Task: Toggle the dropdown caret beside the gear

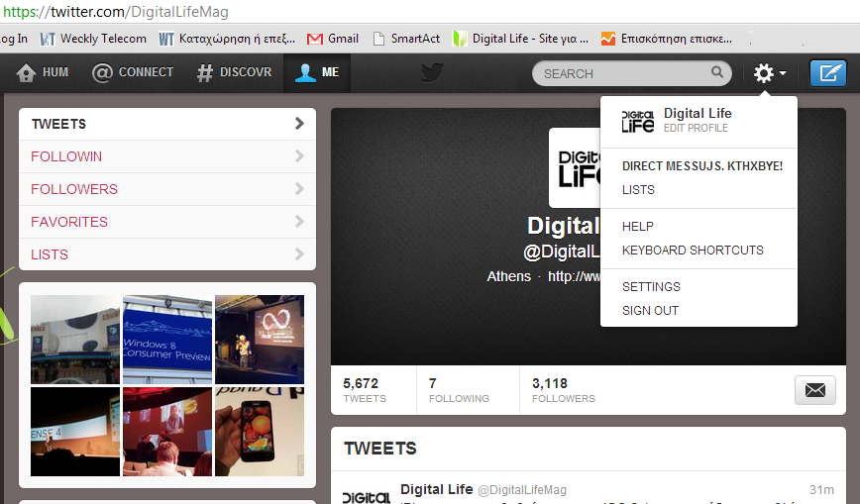Action: point(783,73)
